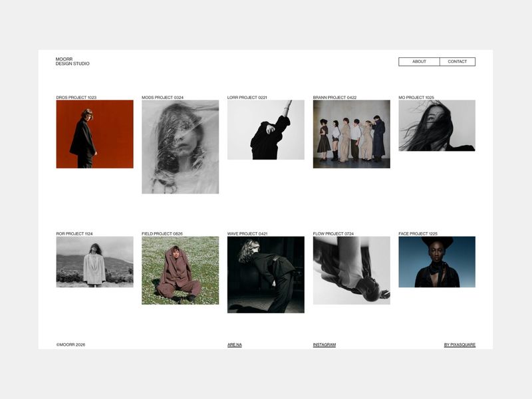Open the ROR PROJECT 1124 landscape photo
Image resolution: width=532 pixels, height=399 pixels.
pos(94,262)
